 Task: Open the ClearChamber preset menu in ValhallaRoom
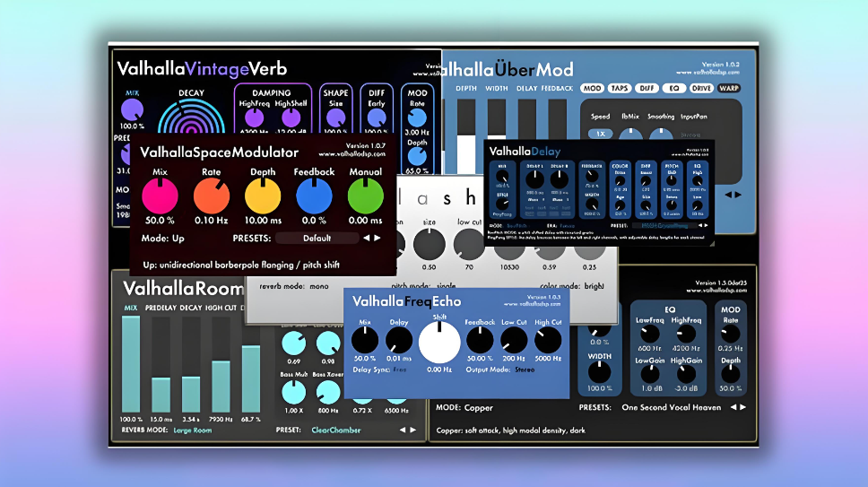(336, 430)
